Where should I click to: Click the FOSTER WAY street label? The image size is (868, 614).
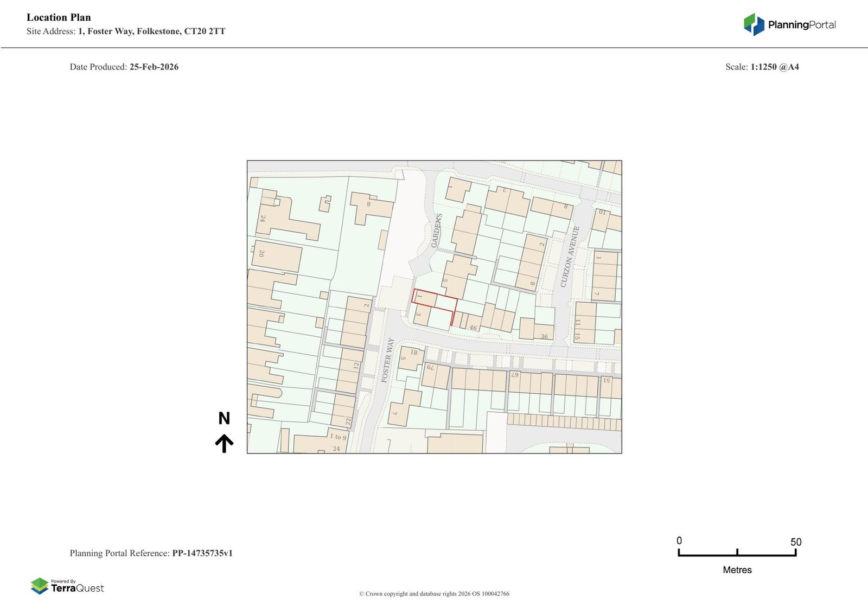point(387,360)
